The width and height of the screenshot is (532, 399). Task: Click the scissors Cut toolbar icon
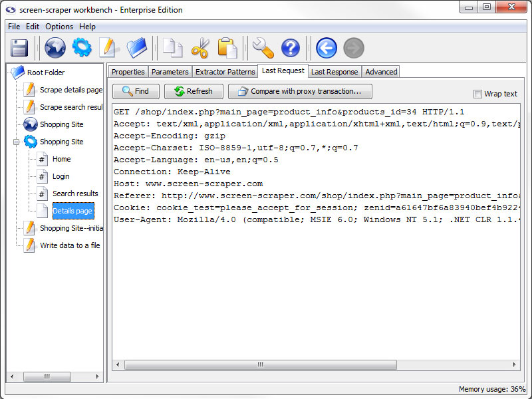200,48
